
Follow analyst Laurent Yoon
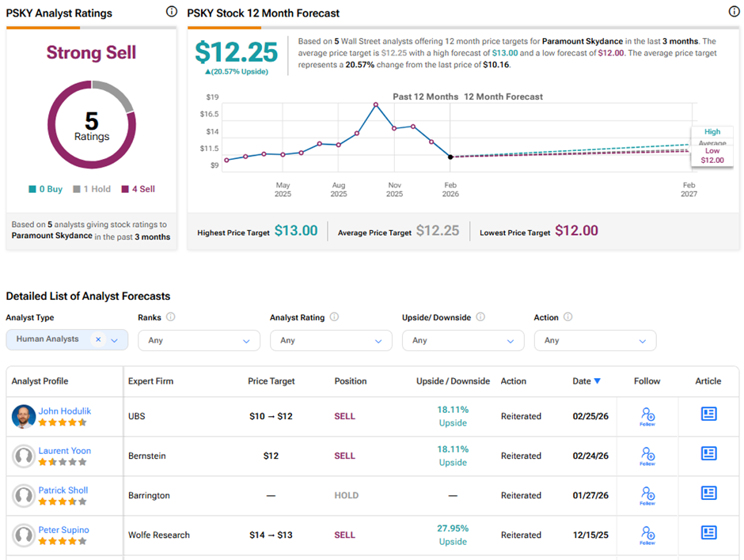coord(647,455)
